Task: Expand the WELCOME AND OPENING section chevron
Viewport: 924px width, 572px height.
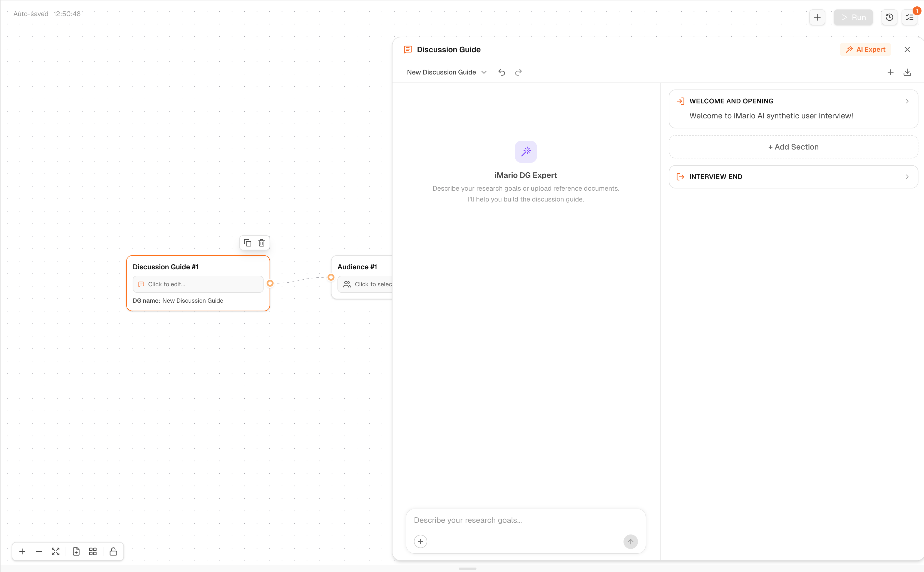Action: (906, 101)
